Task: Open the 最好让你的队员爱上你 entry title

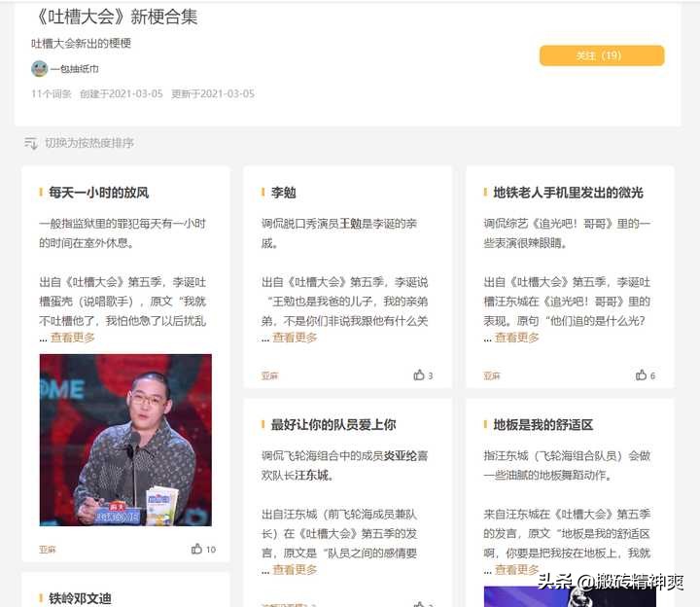Action: (333, 424)
